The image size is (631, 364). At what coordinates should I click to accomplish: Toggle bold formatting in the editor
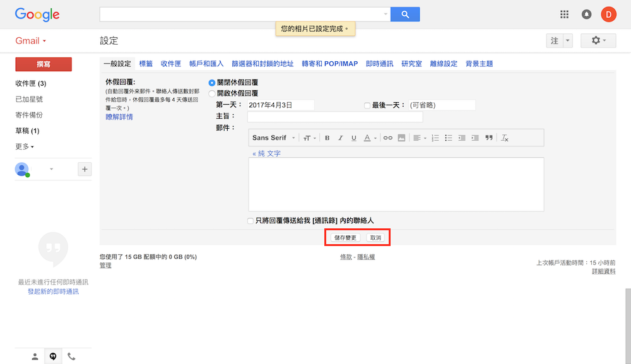[327, 138]
